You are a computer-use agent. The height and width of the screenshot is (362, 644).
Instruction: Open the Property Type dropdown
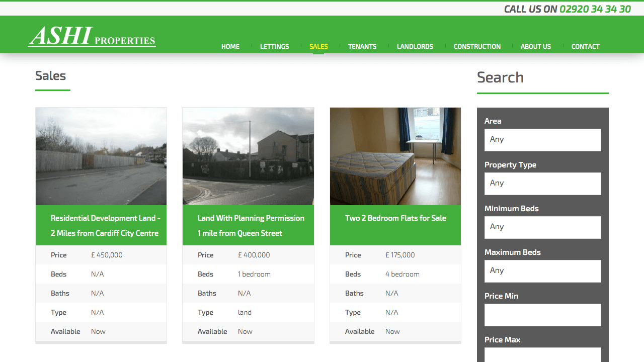pos(542,184)
